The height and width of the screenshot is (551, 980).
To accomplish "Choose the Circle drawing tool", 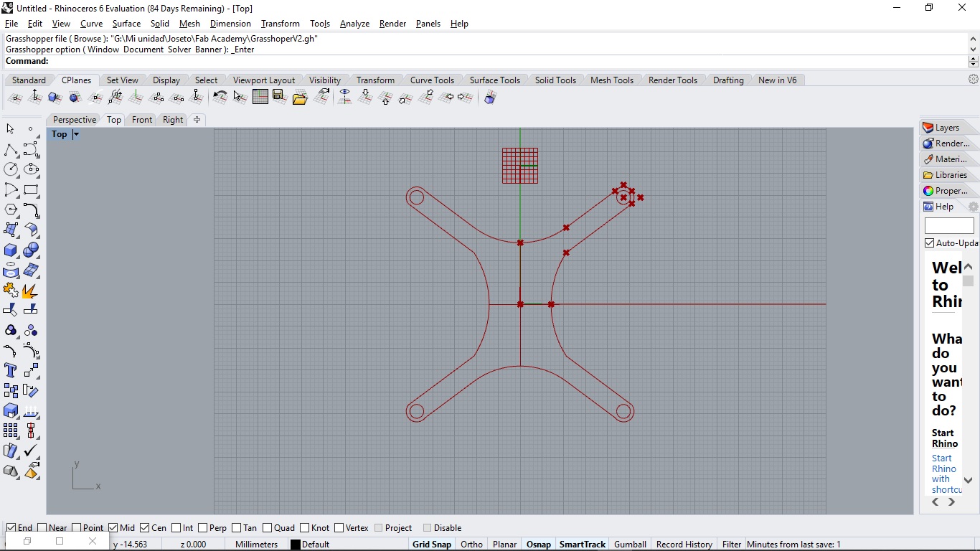I will (x=11, y=169).
